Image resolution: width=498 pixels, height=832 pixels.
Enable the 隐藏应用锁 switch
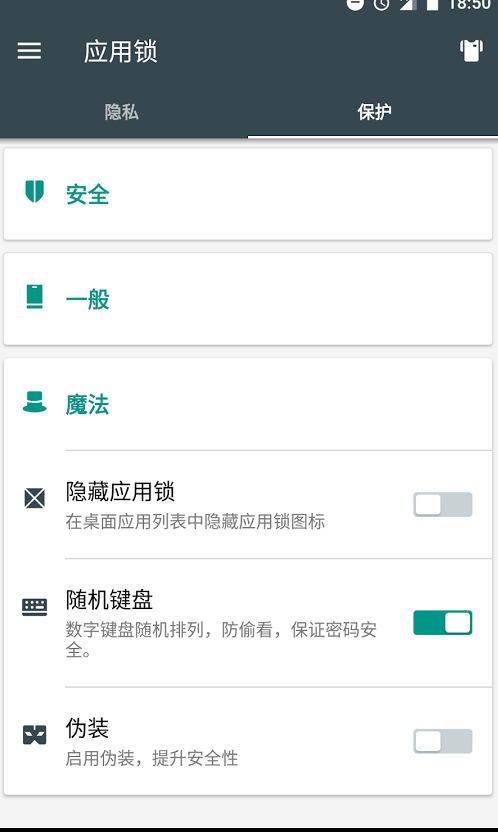[x=442, y=505]
